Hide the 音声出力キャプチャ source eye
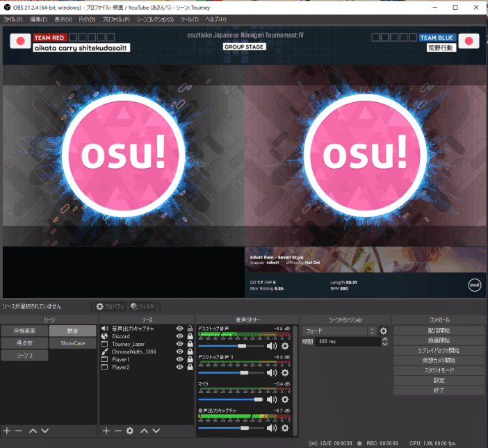 (179, 329)
